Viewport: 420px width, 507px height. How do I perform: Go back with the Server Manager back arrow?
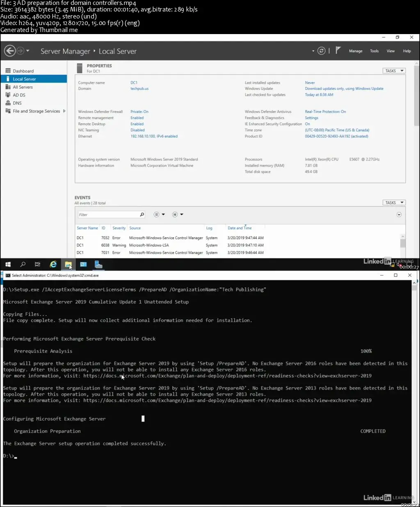pyautogui.click(x=10, y=51)
